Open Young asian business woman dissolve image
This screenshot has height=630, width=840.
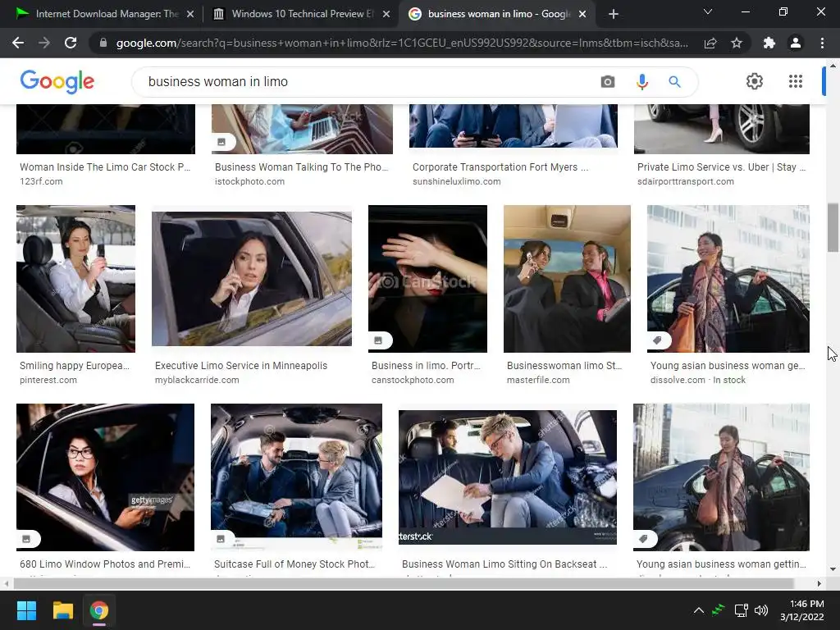pyautogui.click(x=728, y=279)
